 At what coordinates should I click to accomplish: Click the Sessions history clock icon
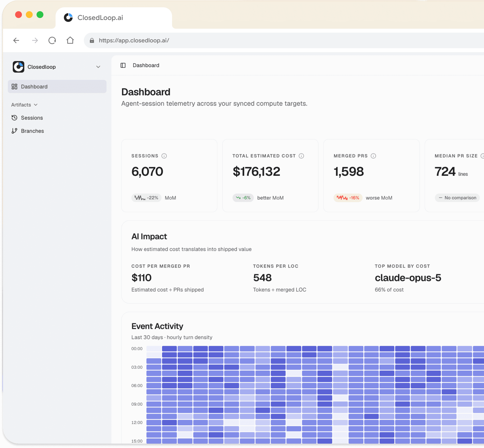[x=14, y=118]
